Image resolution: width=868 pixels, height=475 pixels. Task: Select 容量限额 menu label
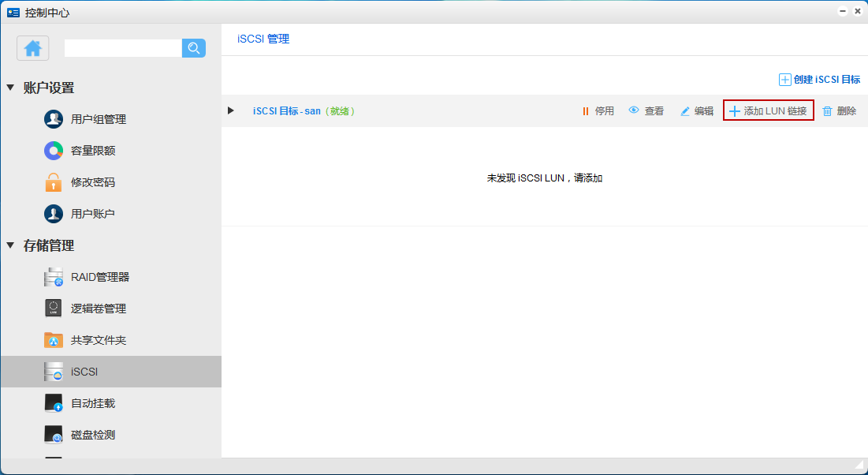[93, 151]
